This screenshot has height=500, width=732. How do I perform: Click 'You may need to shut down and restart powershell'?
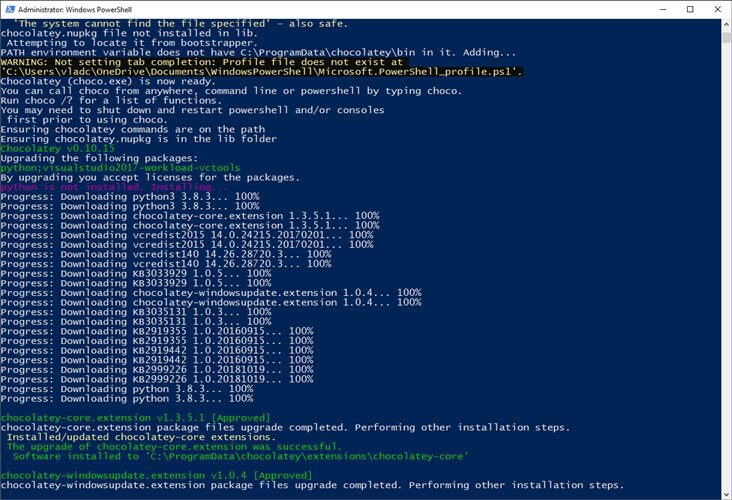(192, 110)
